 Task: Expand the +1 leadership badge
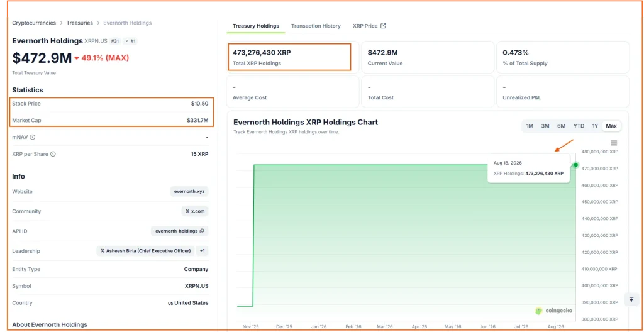pyautogui.click(x=202, y=251)
